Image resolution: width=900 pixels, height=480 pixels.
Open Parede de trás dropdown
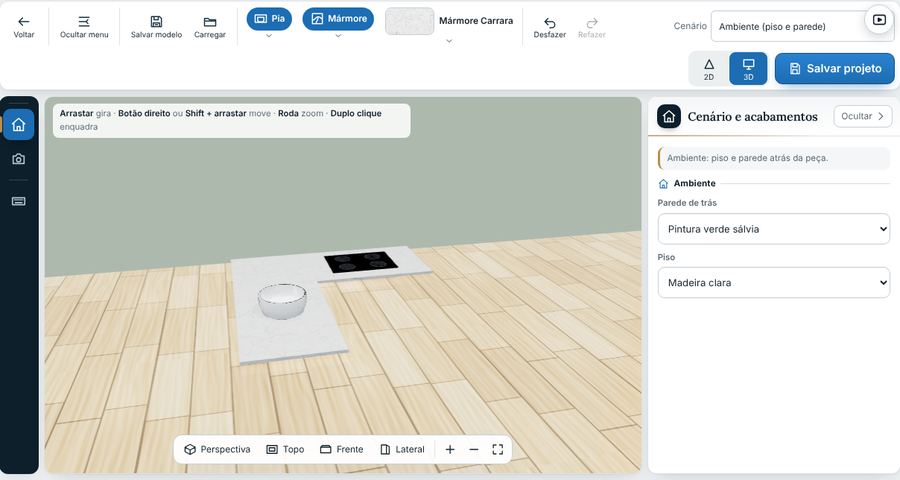[x=774, y=229]
